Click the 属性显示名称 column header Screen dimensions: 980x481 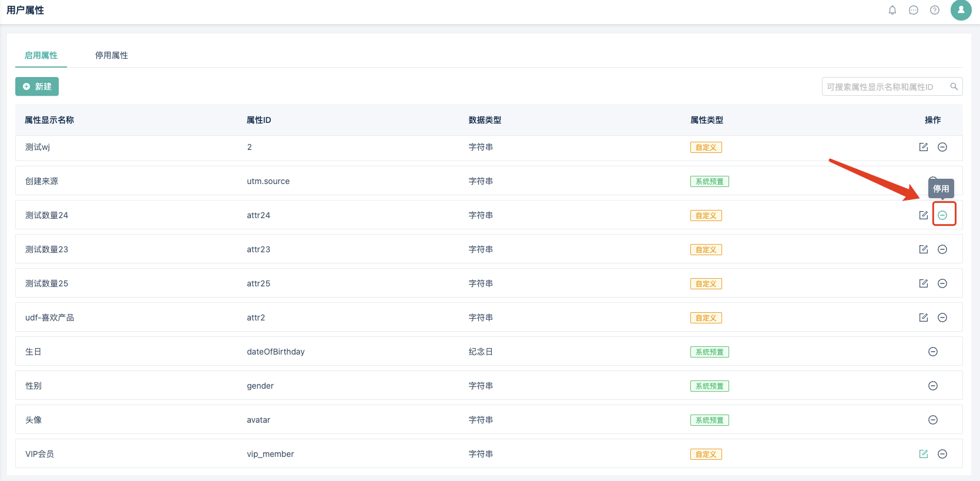(x=49, y=120)
